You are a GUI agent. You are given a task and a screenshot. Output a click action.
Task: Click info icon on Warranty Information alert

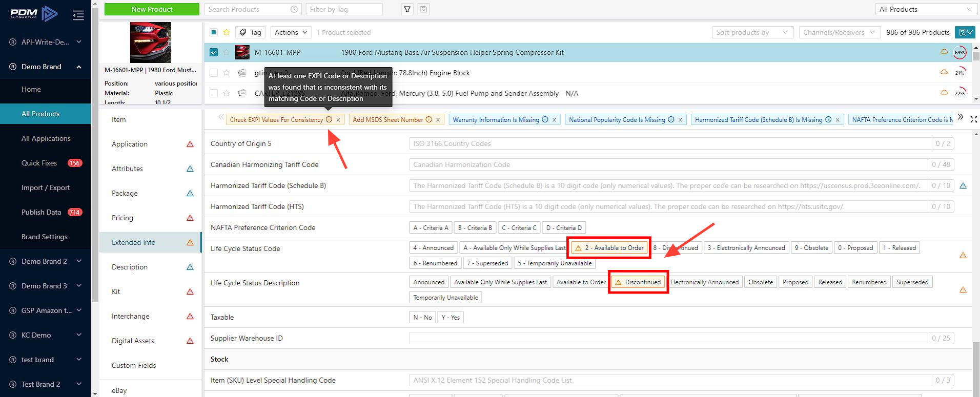pyautogui.click(x=545, y=119)
